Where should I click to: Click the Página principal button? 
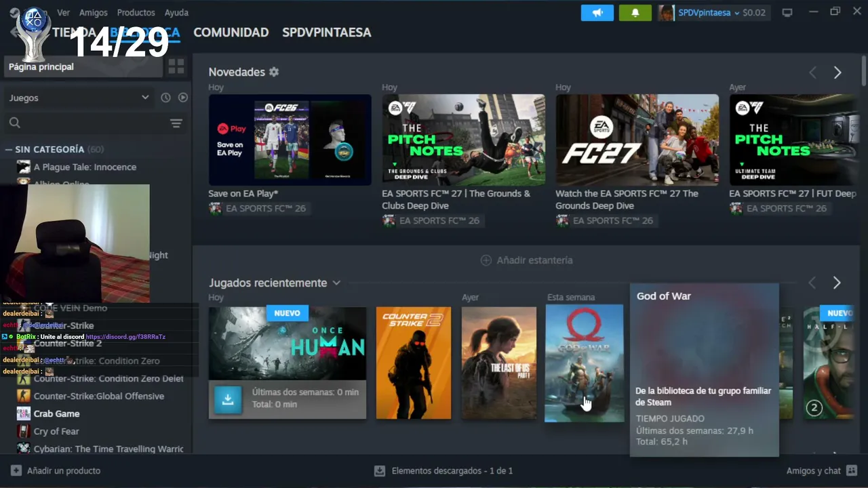click(x=84, y=66)
